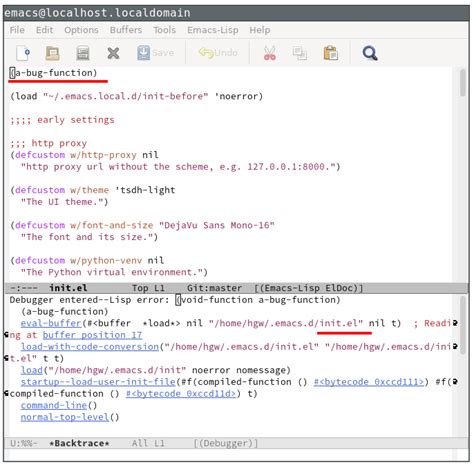
Task: Open the Buffers menu
Action: pos(126,30)
